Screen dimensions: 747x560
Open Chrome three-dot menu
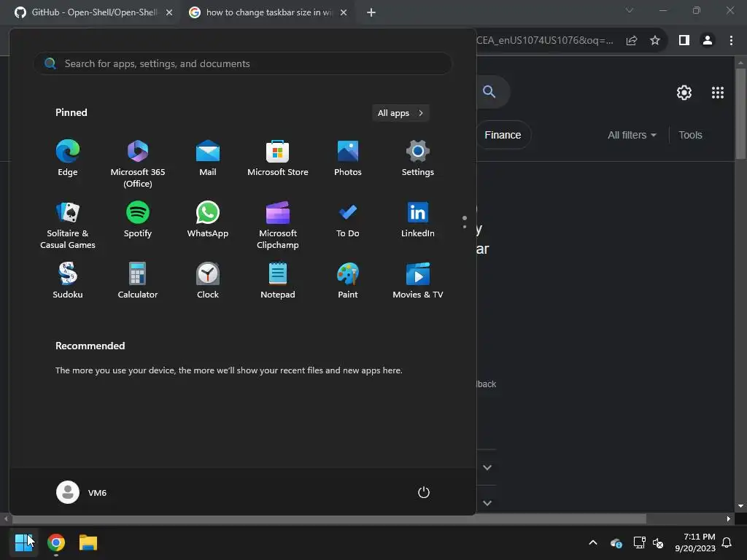[x=731, y=41]
